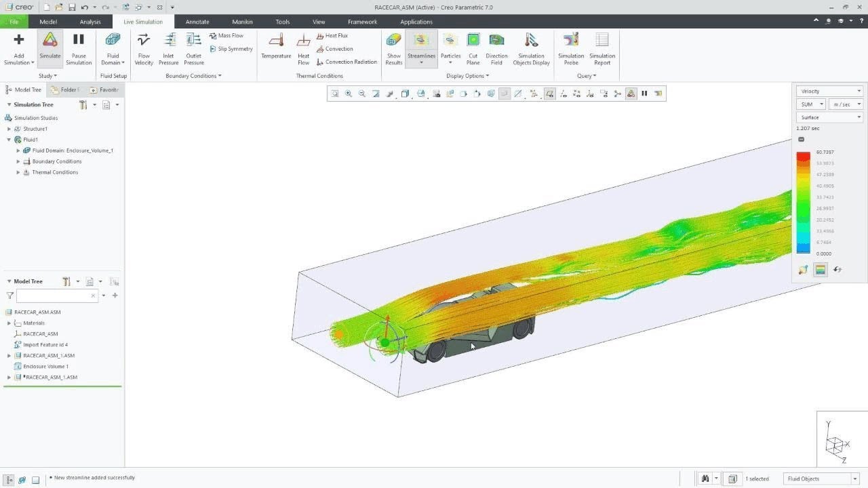Select the Inlet Pressure tool
The width and height of the screenshot is (868, 488).
(169, 48)
